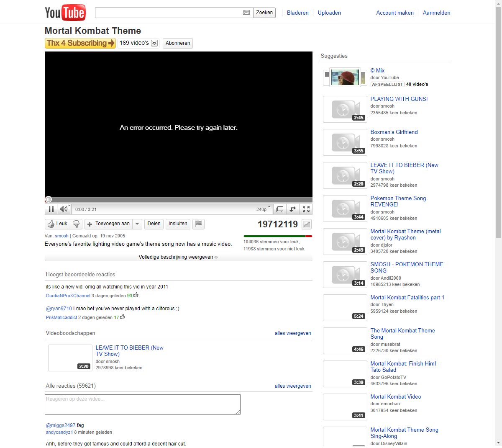Click the expand player size icon

pos(293,209)
